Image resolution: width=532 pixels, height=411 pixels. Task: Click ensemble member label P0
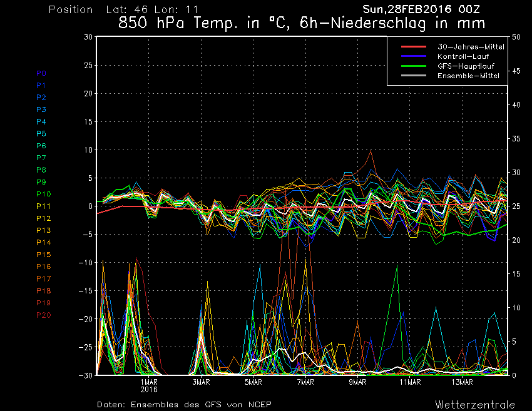click(x=41, y=73)
